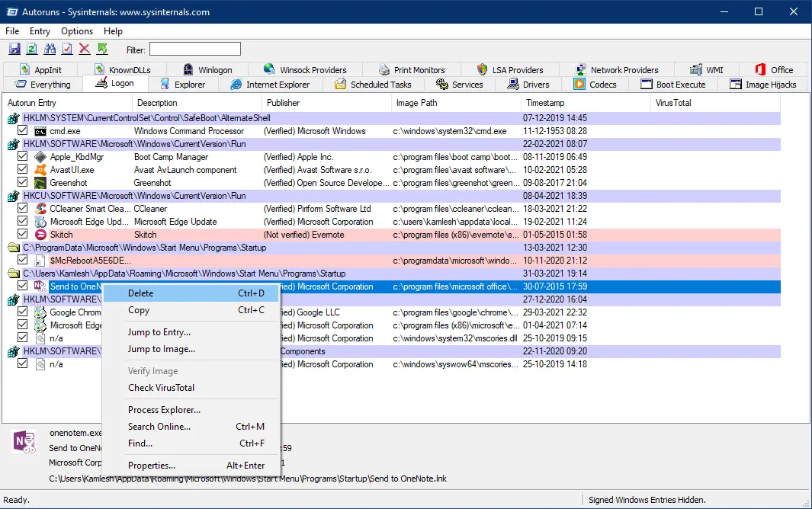This screenshot has width=812, height=509.
Task: Choose Check VirusTotal from context menu
Action: [191, 388]
